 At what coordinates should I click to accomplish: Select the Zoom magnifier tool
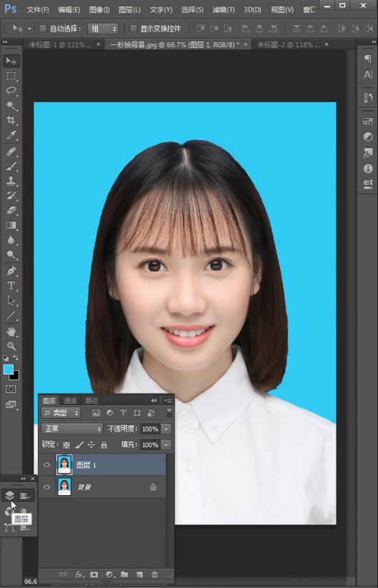11,346
